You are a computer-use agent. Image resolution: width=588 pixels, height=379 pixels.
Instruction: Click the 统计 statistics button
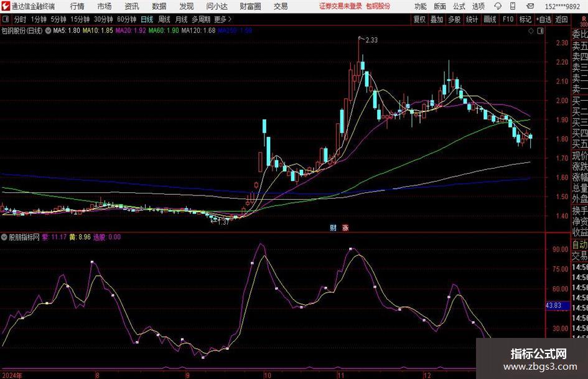[472, 19]
